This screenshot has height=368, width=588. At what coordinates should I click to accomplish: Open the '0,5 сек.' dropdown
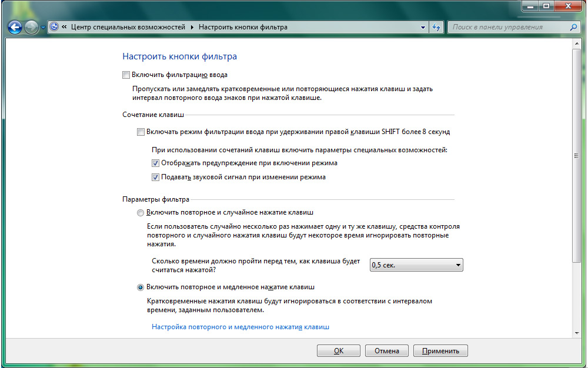point(416,265)
